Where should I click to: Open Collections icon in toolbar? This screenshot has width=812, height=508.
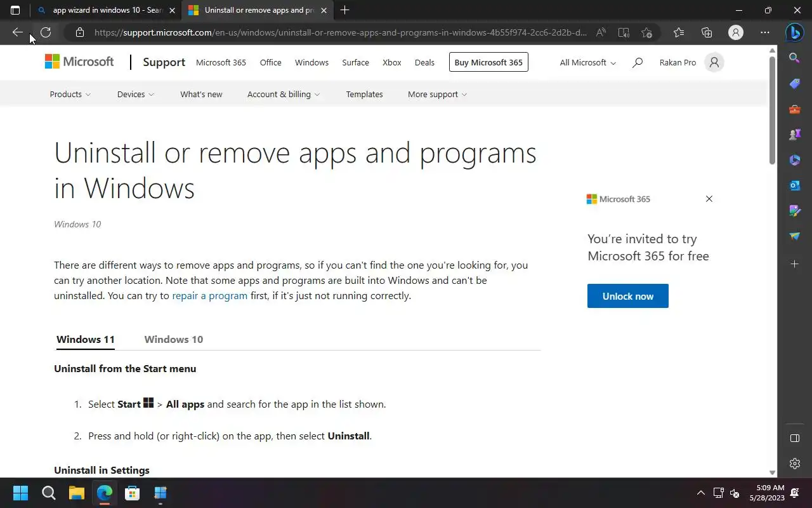(x=707, y=32)
